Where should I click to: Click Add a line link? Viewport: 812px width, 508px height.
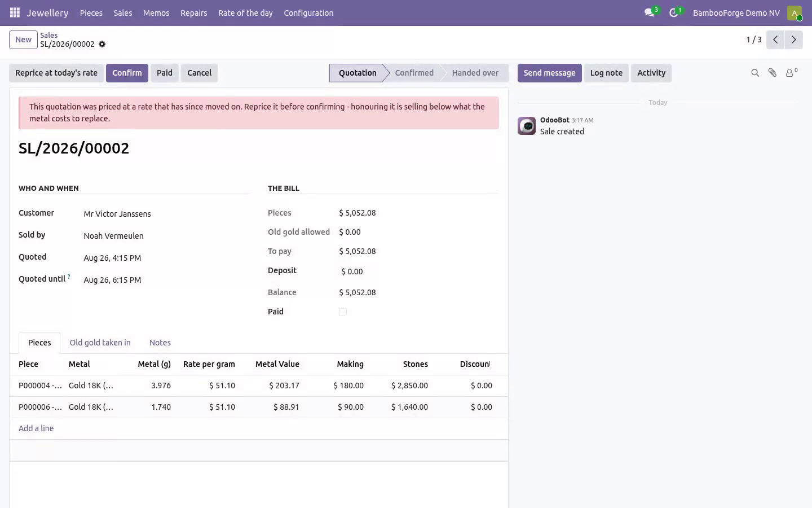(36, 428)
